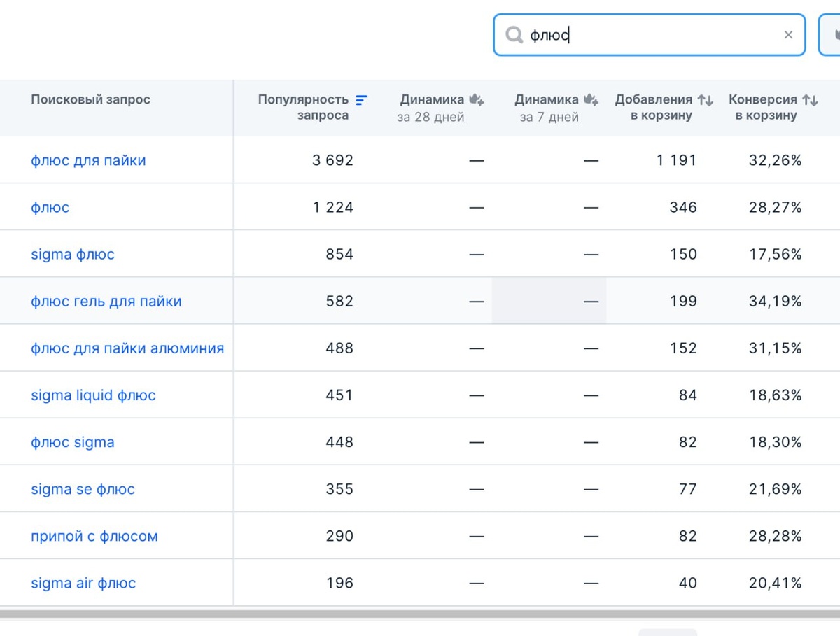
Task: Click the blue sort icon beside Популярность
Action: (x=361, y=100)
